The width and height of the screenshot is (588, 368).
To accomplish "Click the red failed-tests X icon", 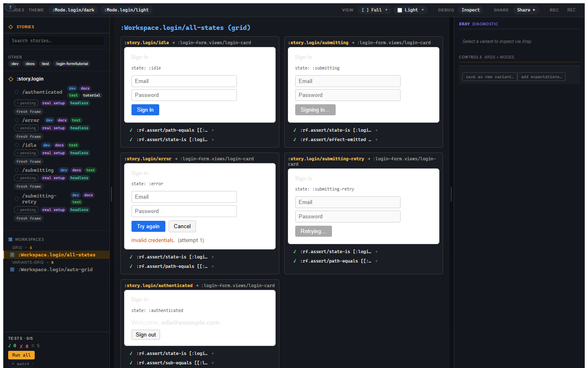I will click(21, 346).
